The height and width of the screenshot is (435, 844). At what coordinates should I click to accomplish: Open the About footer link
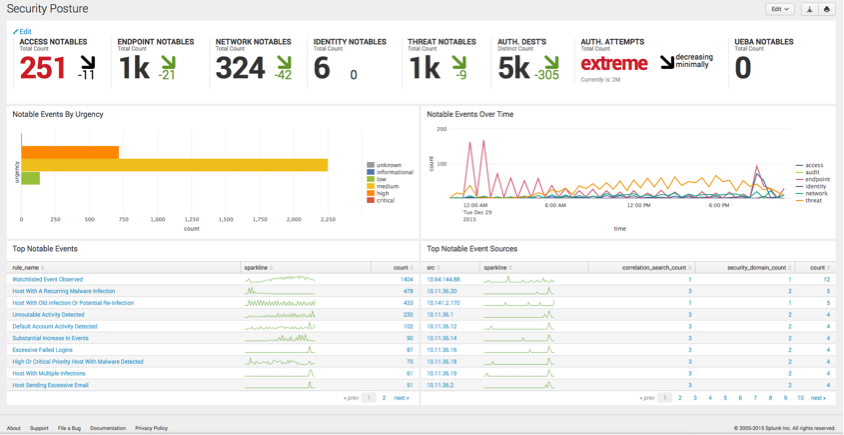pyautogui.click(x=13, y=428)
